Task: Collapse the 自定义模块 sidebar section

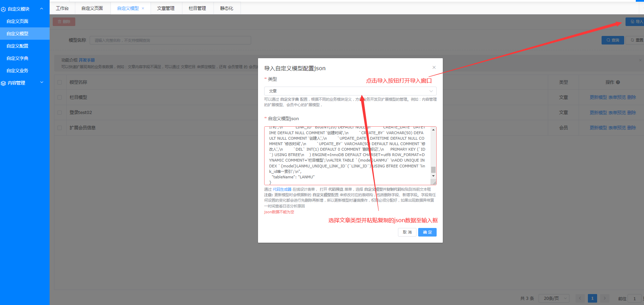Action: pyautogui.click(x=41, y=9)
